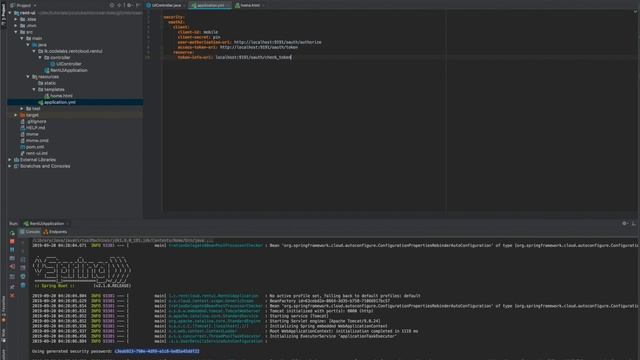Screen dimensions: 640x360
Task: Collapse the java source folder
Action: coord(28,45)
